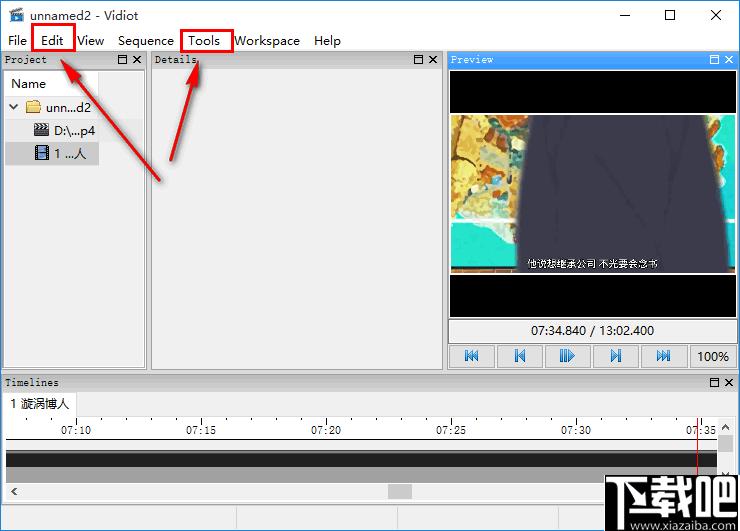Open the Sequence menu
The image size is (740, 531).
[146, 41]
